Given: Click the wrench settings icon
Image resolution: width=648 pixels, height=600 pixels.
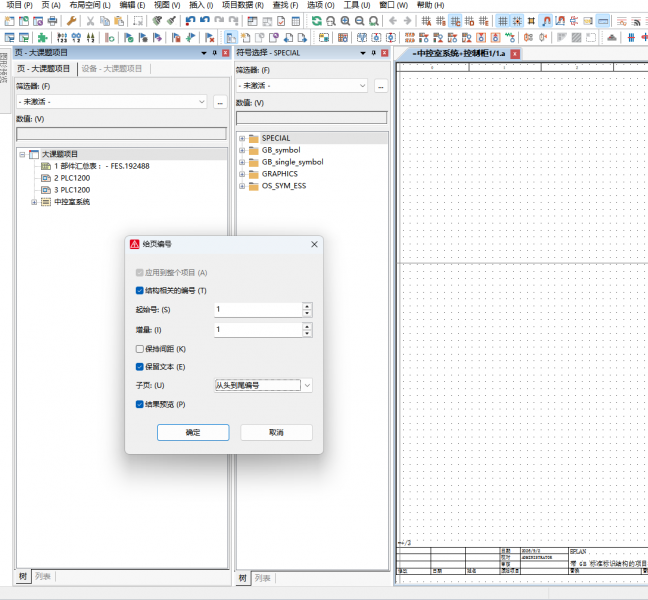Looking at the screenshot, I should (x=71, y=21).
